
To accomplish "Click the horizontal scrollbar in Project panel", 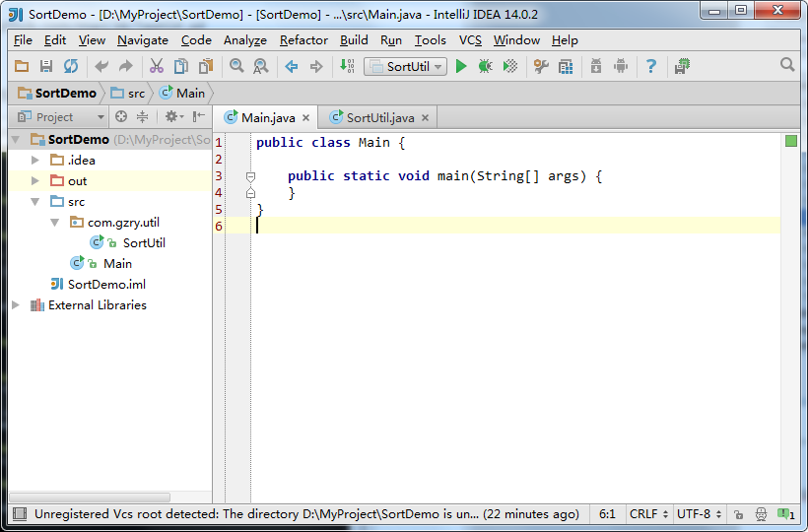I will point(90,497).
